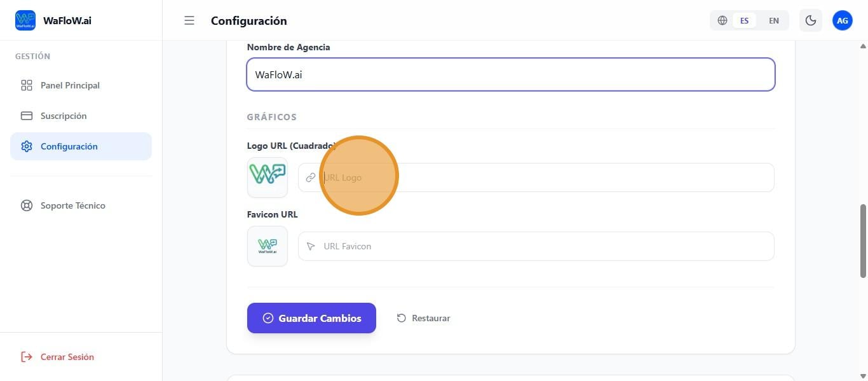Viewport: 868px width, 381px height.
Task: Click the square logo preview thumbnail
Action: (x=268, y=177)
